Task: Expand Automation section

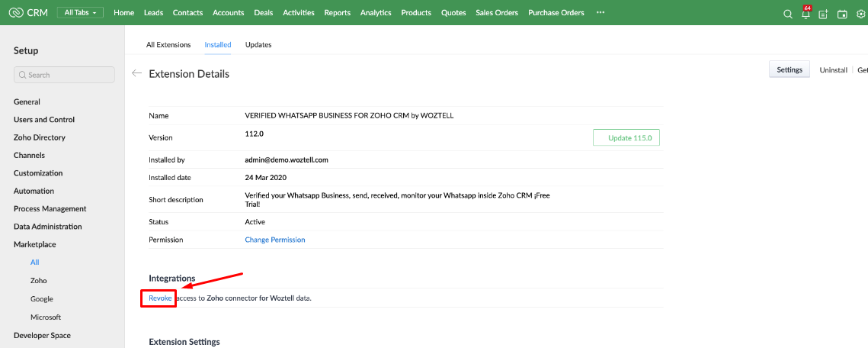Action: (34, 191)
